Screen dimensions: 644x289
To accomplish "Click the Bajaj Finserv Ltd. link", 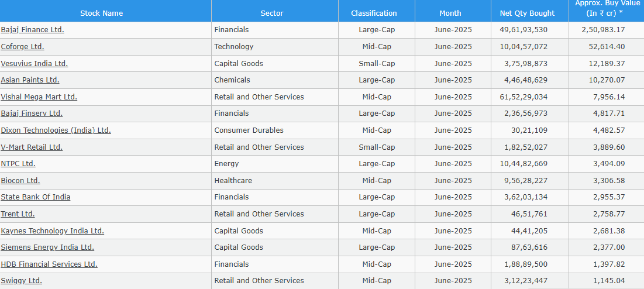I will (x=32, y=113).
